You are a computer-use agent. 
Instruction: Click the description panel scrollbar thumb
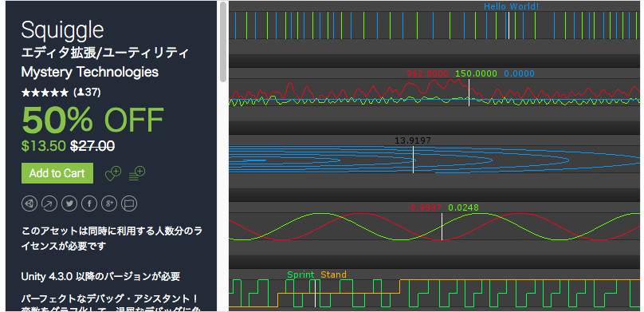(223, 41)
